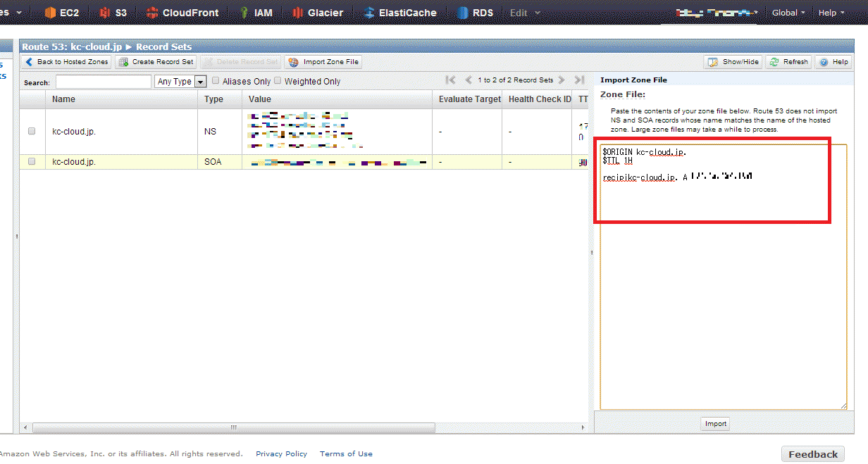The width and height of the screenshot is (868, 464).
Task: Click the SOA type cell
Action: (220, 162)
